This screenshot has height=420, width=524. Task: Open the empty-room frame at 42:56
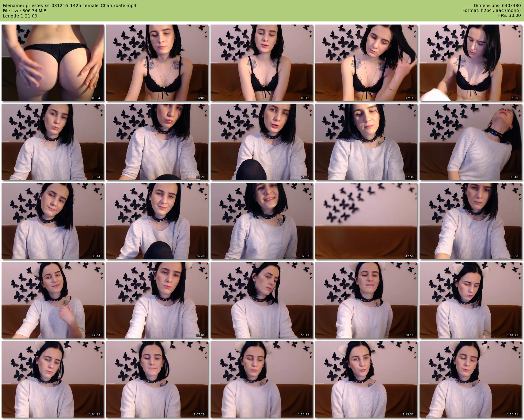pyautogui.click(x=366, y=221)
